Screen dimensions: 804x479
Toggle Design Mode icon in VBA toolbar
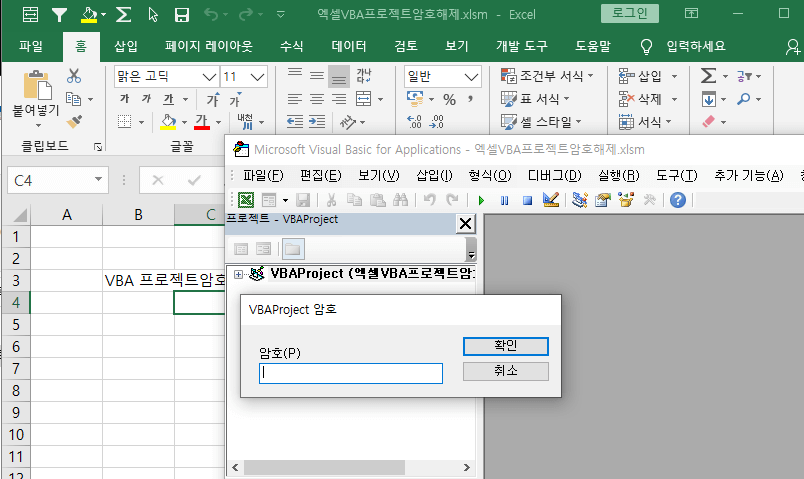point(551,199)
